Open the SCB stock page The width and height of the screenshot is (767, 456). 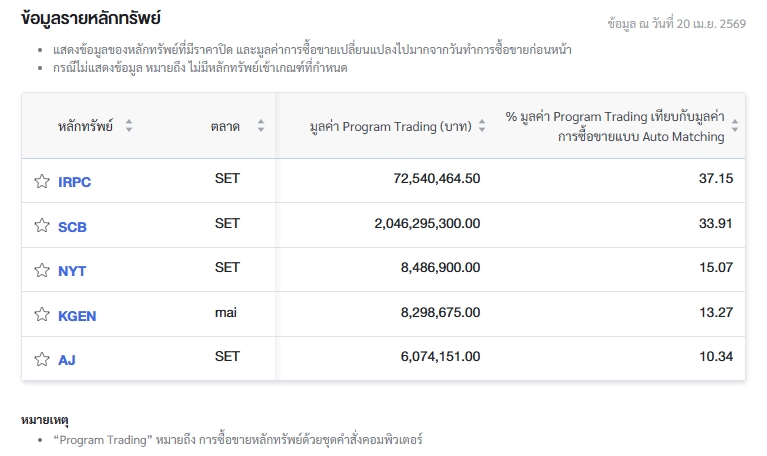point(72,227)
